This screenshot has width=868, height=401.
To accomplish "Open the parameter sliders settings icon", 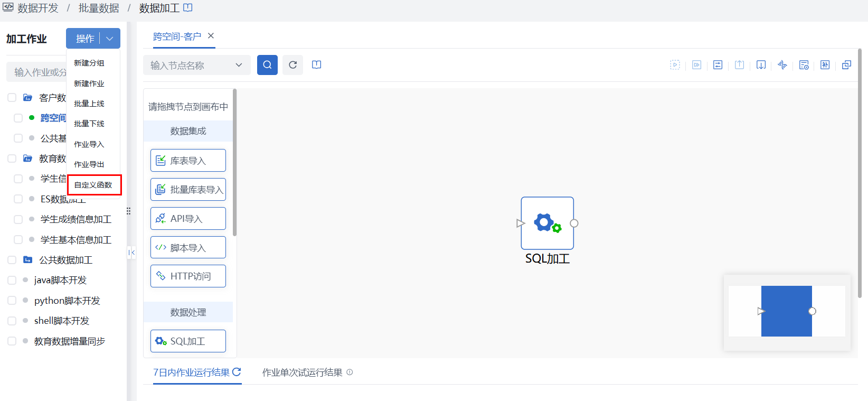I will (718, 65).
